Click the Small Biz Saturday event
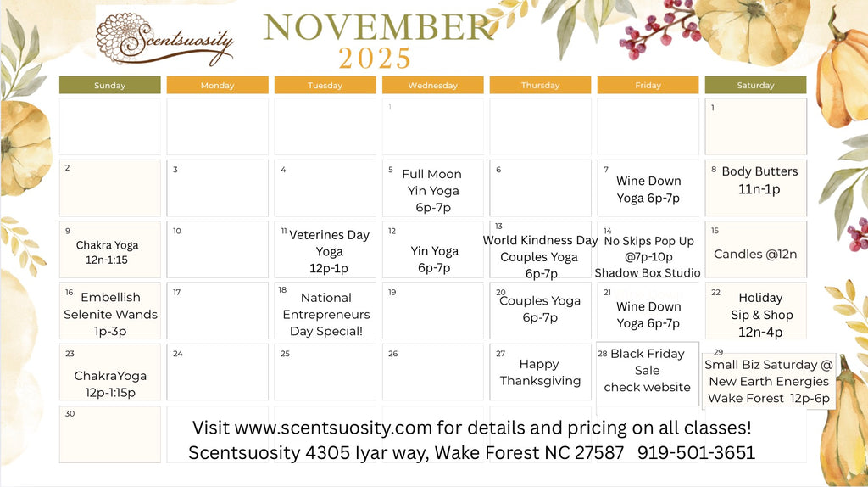The height and width of the screenshot is (487, 868). pyautogui.click(x=769, y=381)
